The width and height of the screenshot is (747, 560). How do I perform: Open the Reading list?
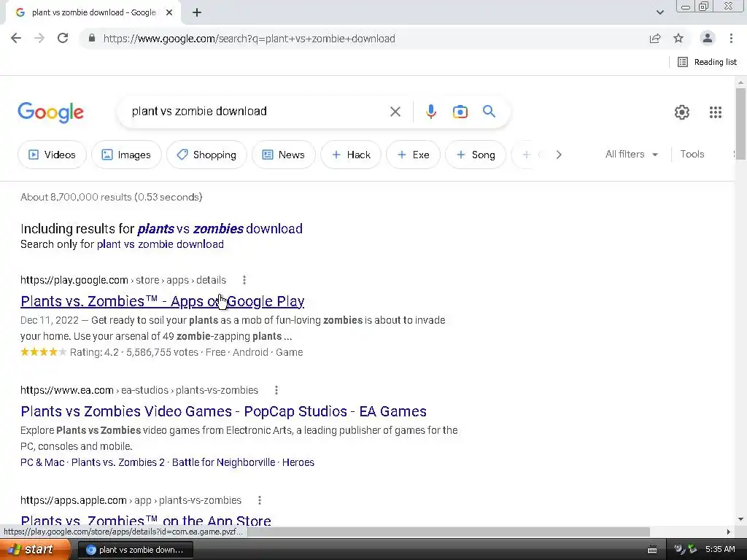pos(708,62)
